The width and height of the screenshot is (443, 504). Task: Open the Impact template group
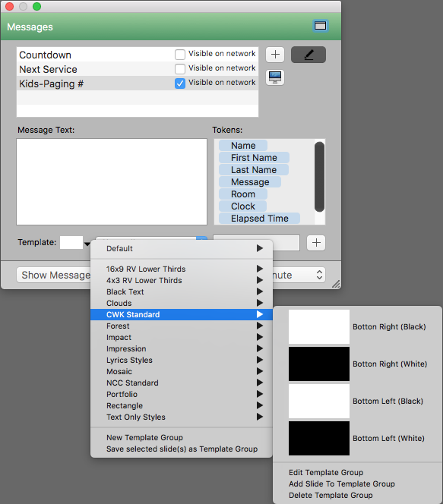182,337
